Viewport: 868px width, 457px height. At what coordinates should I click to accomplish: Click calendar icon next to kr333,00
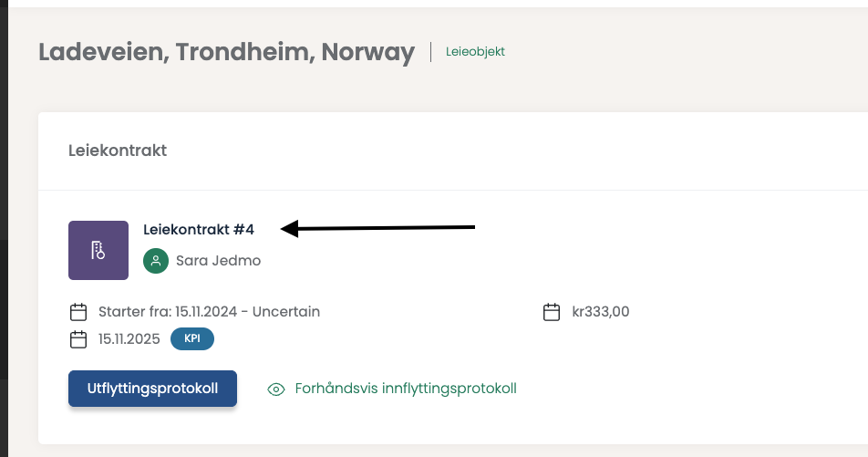point(551,312)
